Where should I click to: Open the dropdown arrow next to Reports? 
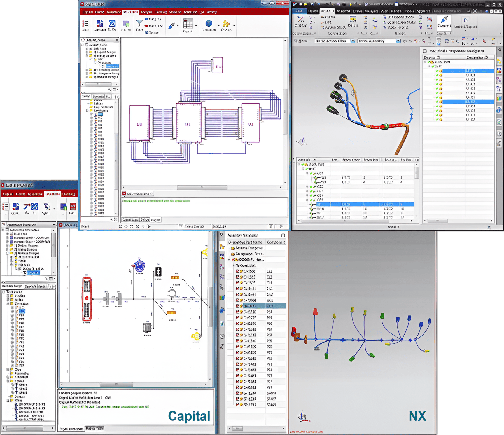[x=196, y=25]
